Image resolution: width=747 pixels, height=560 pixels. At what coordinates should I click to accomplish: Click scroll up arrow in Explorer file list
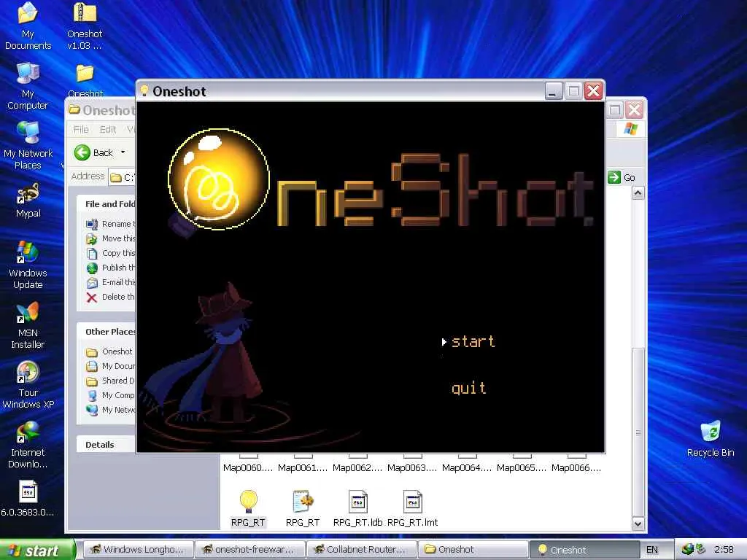pyautogui.click(x=638, y=192)
